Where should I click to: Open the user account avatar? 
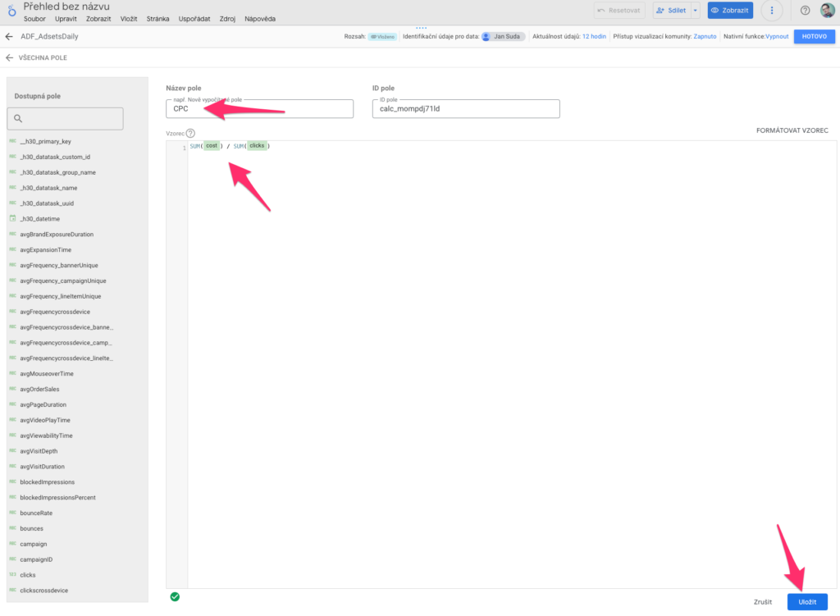tap(827, 11)
